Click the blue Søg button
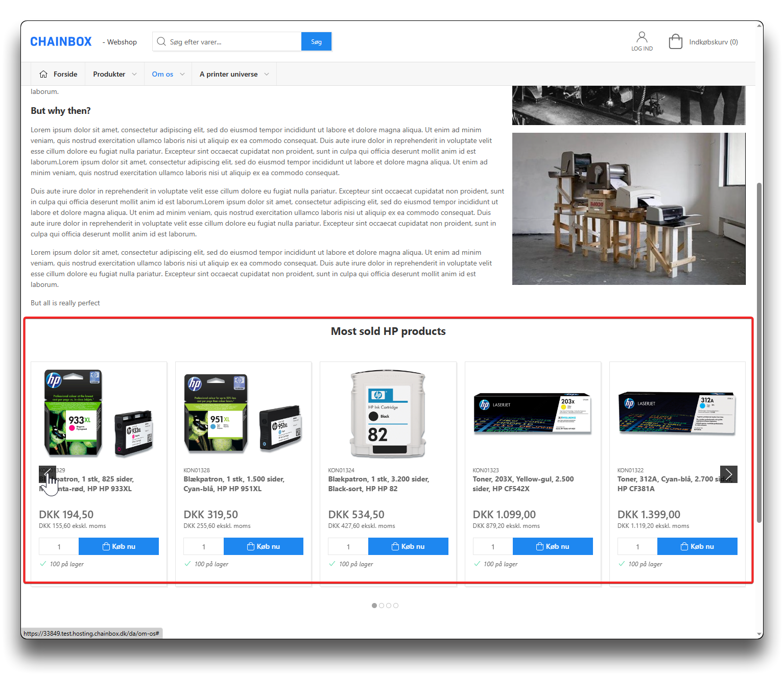The width and height of the screenshot is (784, 676). 316,42
